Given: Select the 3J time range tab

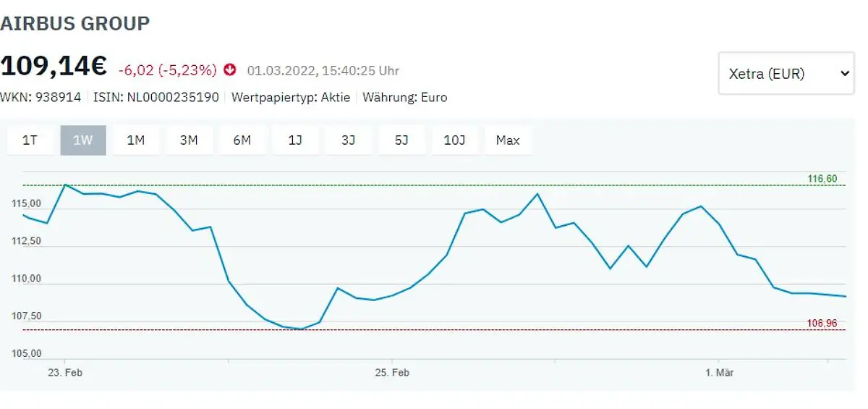Looking at the screenshot, I should click(348, 140).
